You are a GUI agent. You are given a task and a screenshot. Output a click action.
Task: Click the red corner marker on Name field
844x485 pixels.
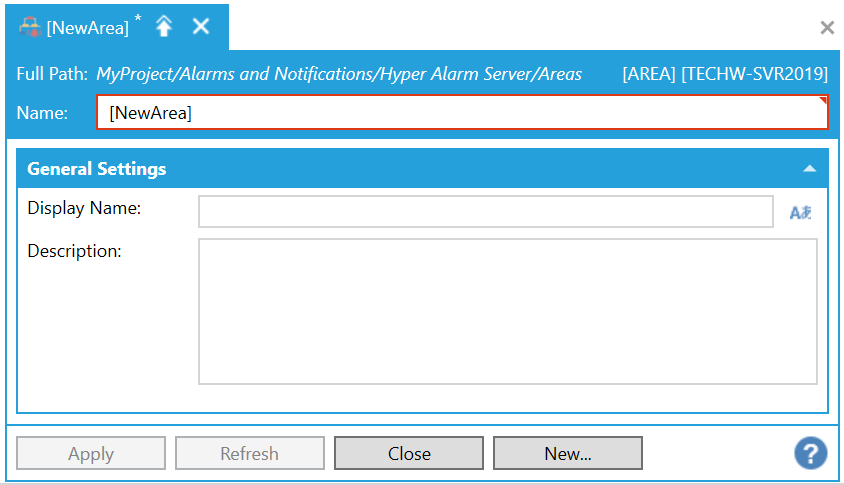[823, 101]
